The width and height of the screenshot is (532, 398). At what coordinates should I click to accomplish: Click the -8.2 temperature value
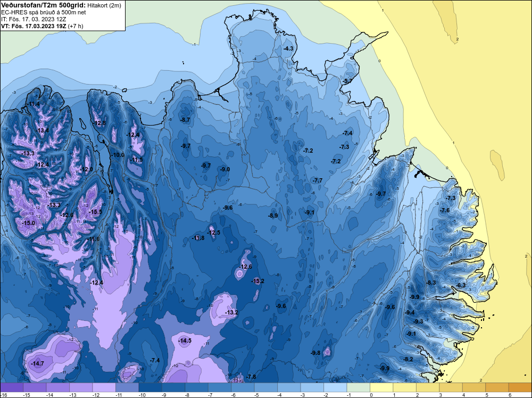coord(409,360)
